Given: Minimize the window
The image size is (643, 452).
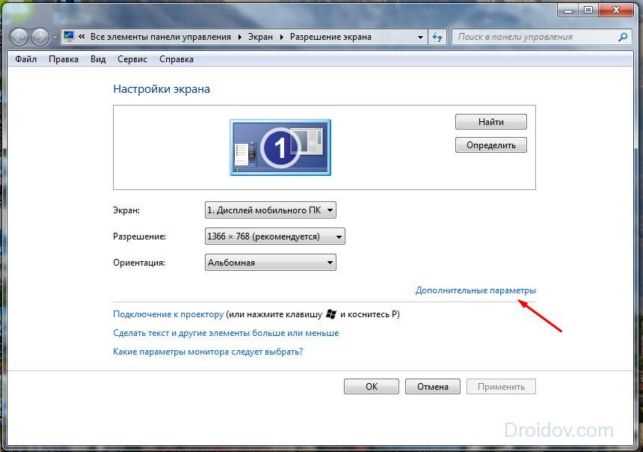Looking at the screenshot, I should pos(568,10).
